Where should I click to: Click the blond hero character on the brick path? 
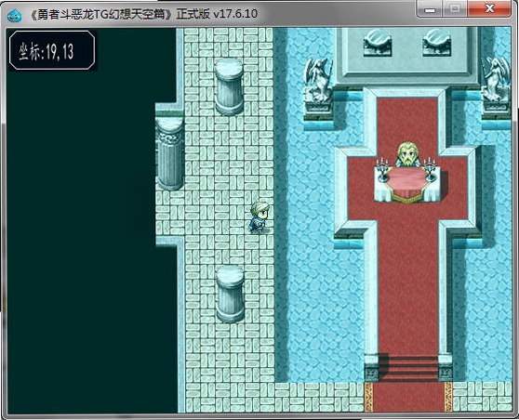[x=259, y=217]
